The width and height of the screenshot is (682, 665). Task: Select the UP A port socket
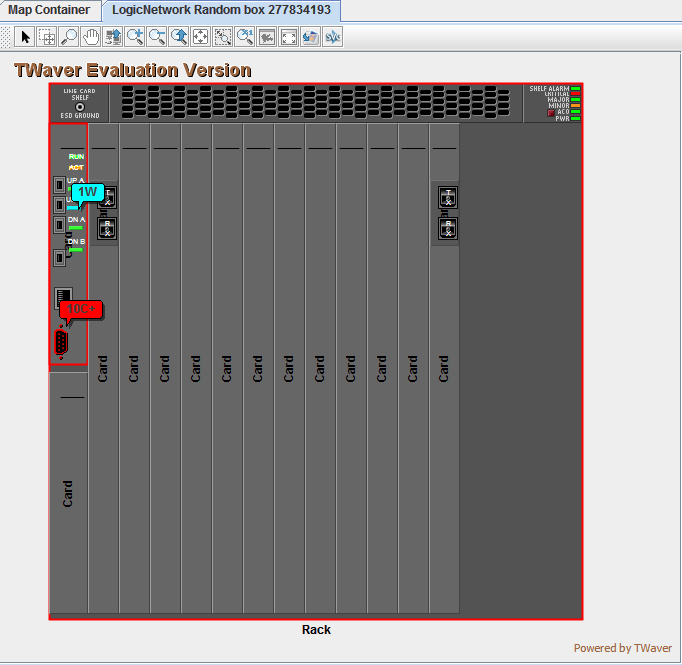(x=59, y=185)
